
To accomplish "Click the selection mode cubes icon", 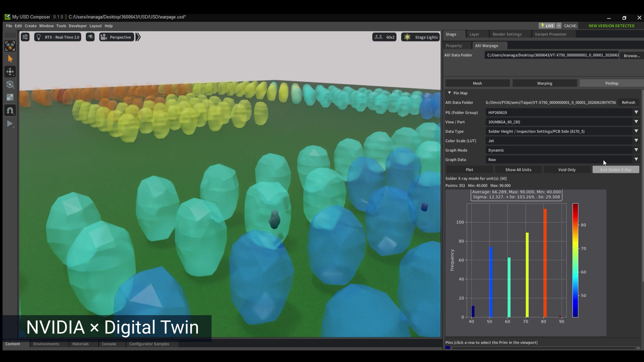I will [x=10, y=46].
